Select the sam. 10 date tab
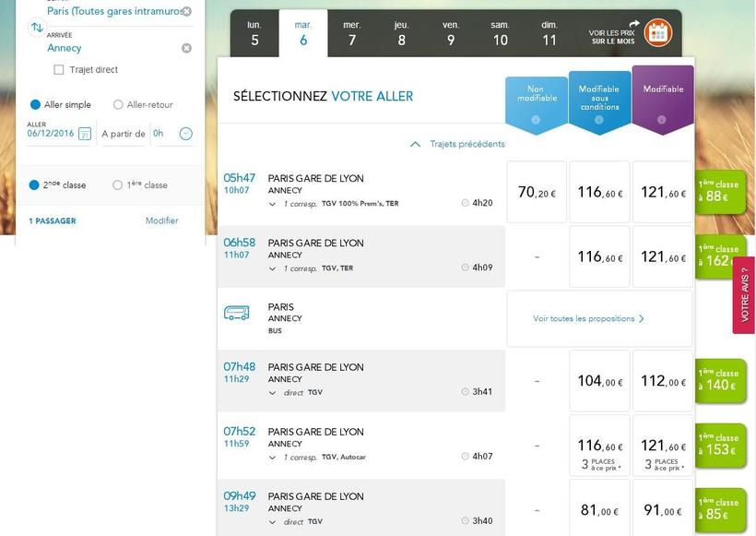 pos(500,33)
